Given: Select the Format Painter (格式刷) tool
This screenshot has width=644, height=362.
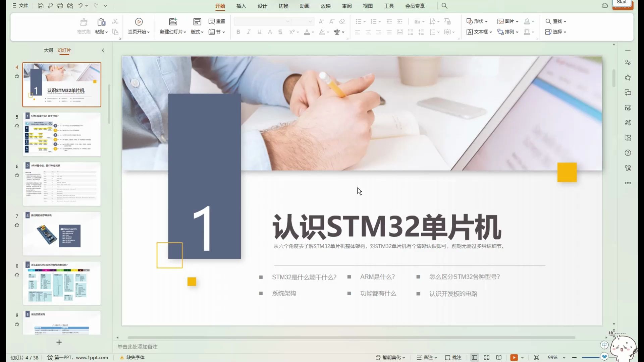Looking at the screenshot, I should point(84,26).
